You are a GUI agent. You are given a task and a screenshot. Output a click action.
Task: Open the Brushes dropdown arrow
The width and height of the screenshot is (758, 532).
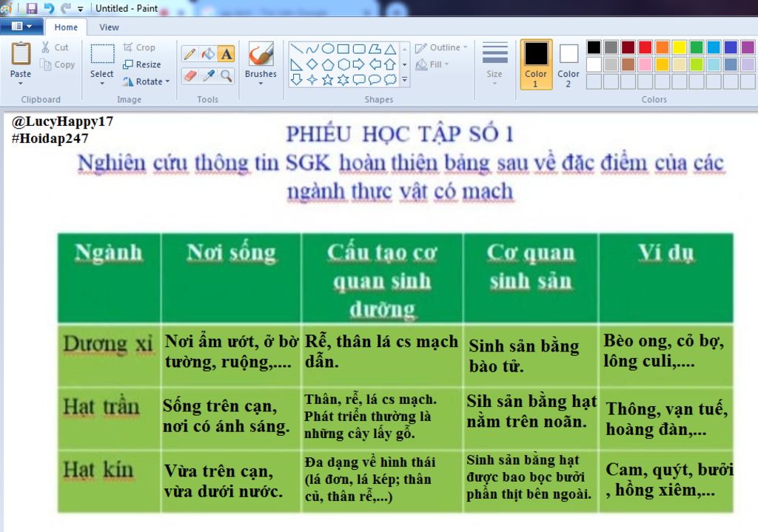[261, 84]
